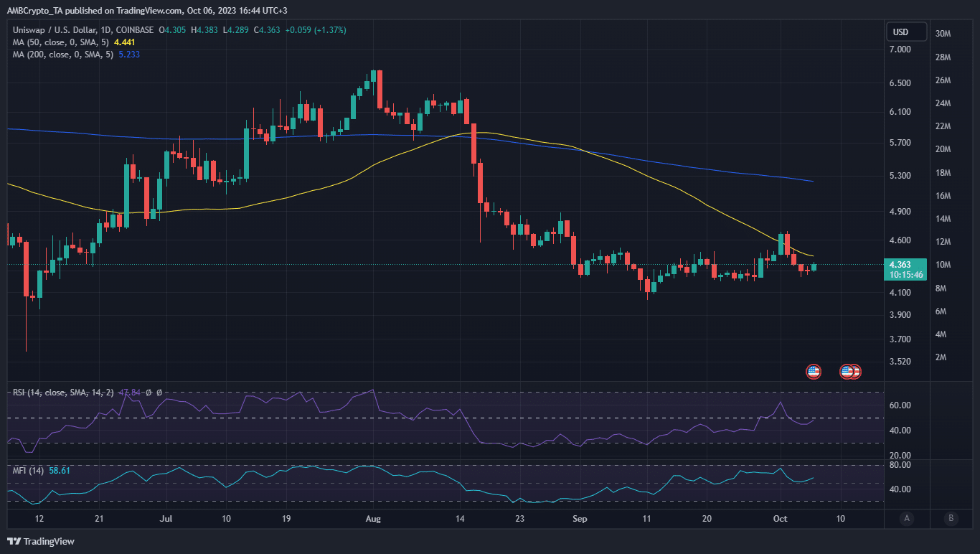Click 5.300 on the price axis

tap(900, 176)
